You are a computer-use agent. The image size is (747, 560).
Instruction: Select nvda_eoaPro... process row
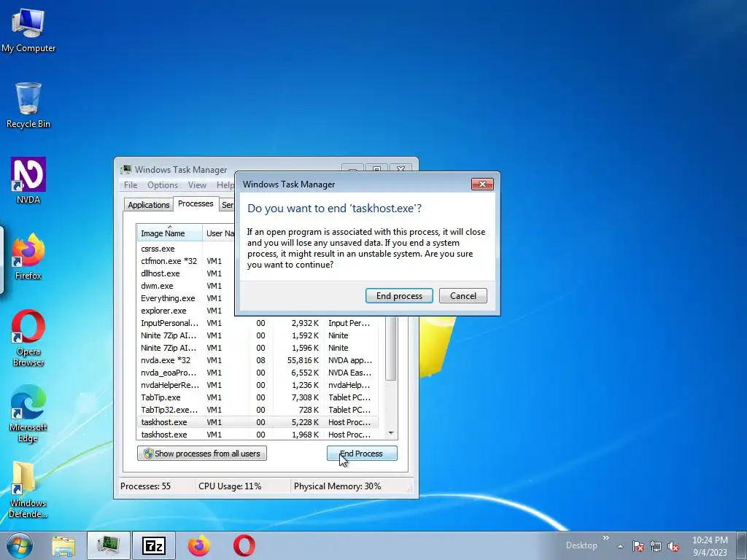[258, 373]
